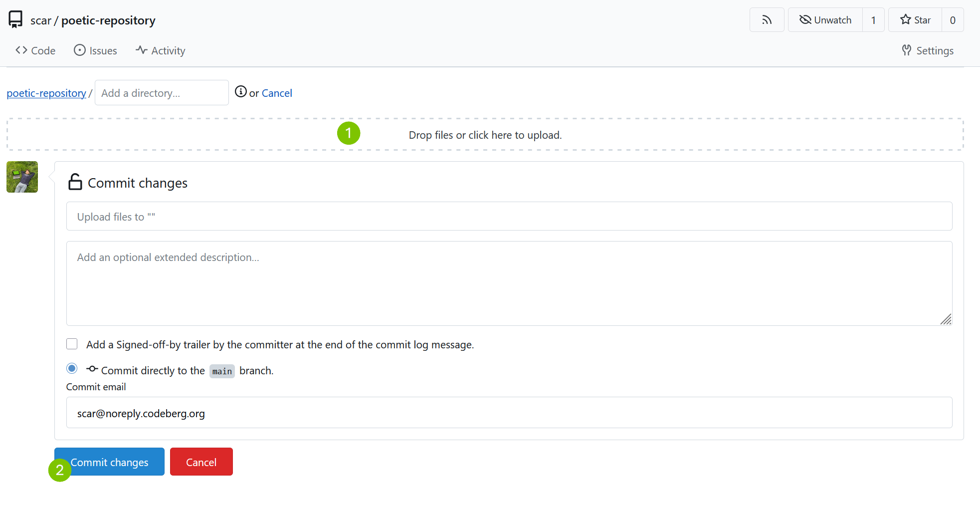
Task: Click the Unwatch button
Action: (x=825, y=20)
